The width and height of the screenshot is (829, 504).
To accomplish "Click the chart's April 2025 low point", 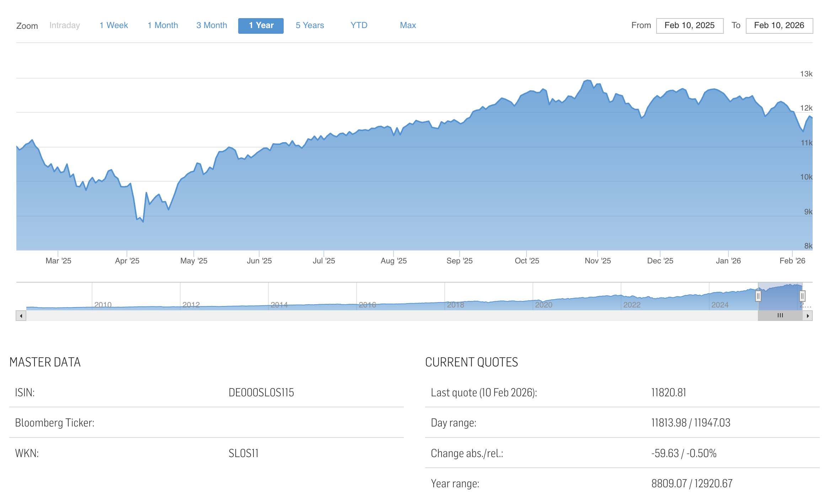I will click(143, 222).
